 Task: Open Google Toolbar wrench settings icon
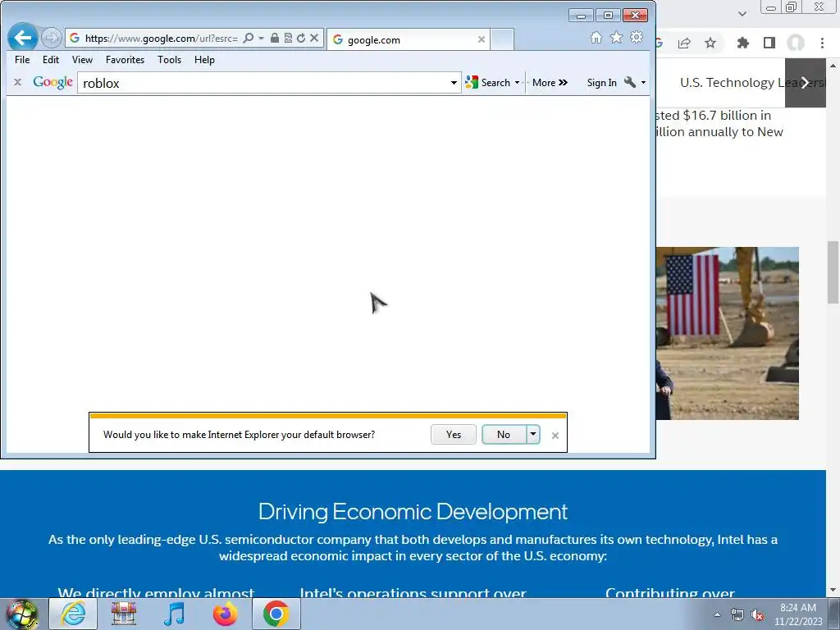click(x=630, y=82)
